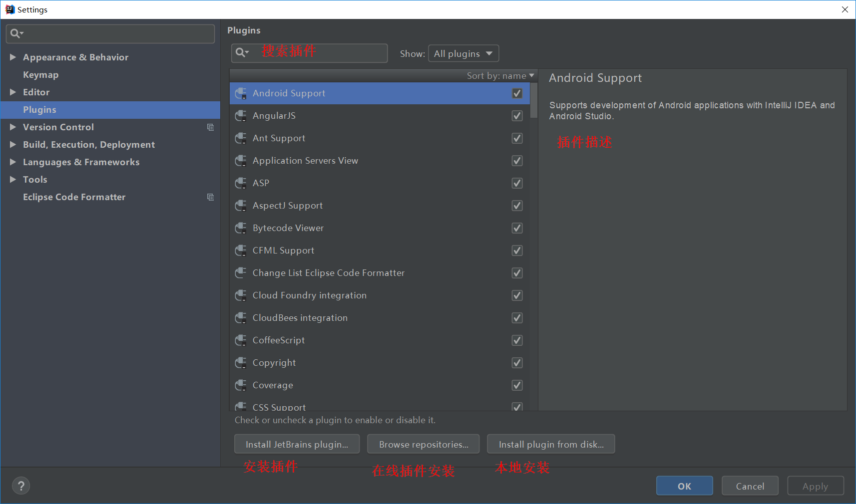Open the Sort by name dropdown
This screenshot has height=504, width=856.
click(x=500, y=76)
